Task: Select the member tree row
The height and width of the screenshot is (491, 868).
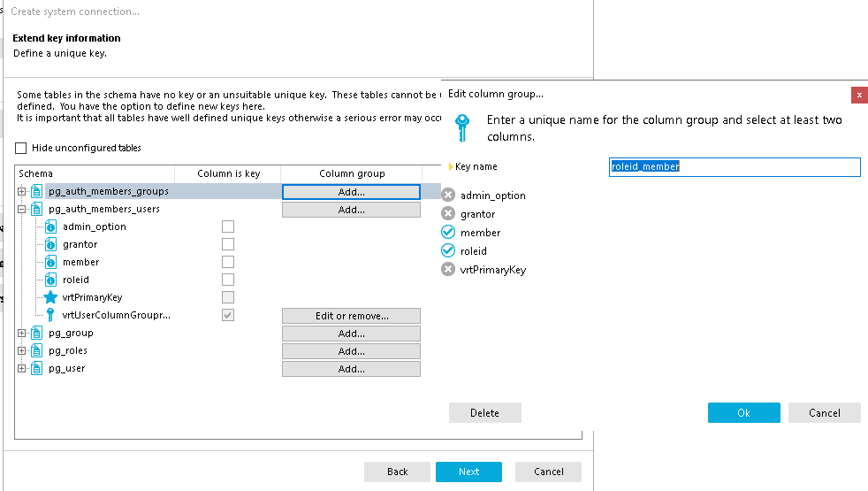Action: [x=80, y=262]
